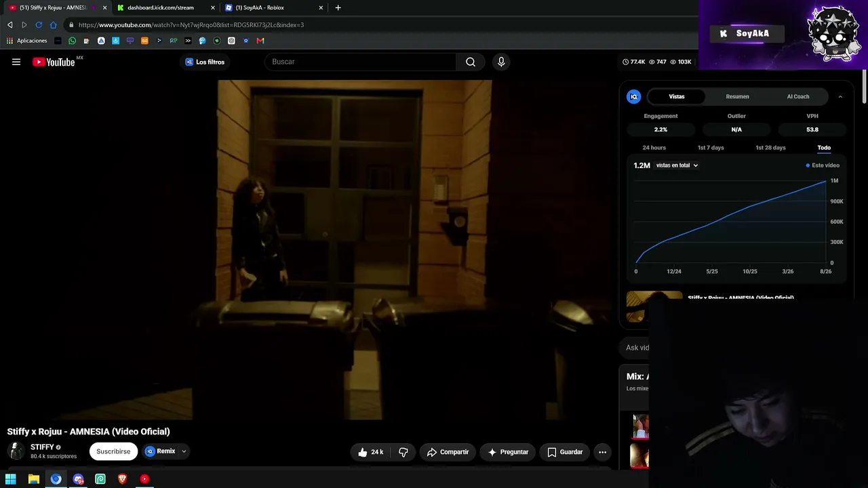Share the video with Compartir
868x488 pixels.
coord(448,452)
